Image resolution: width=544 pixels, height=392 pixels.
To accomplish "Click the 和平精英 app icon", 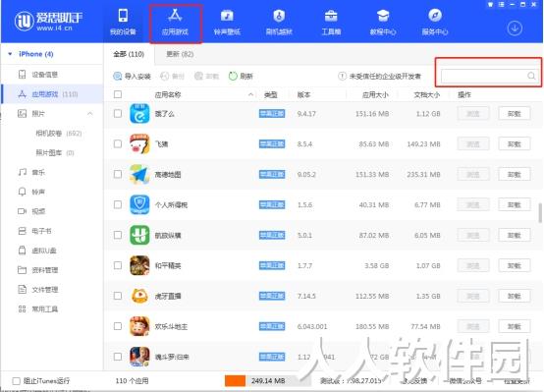I will coord(139,265).
